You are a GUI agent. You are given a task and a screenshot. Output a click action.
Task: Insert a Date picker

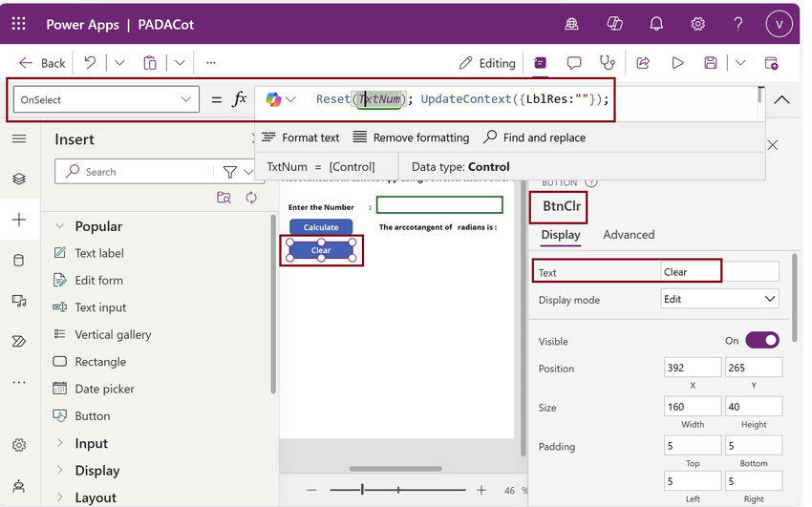pos(94,389)
